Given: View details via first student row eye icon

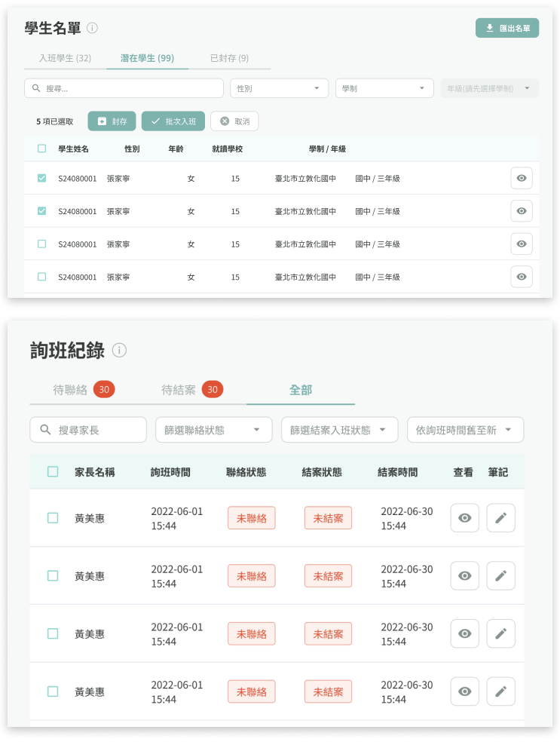Looking at the screenshot, I should pos(522,178).
